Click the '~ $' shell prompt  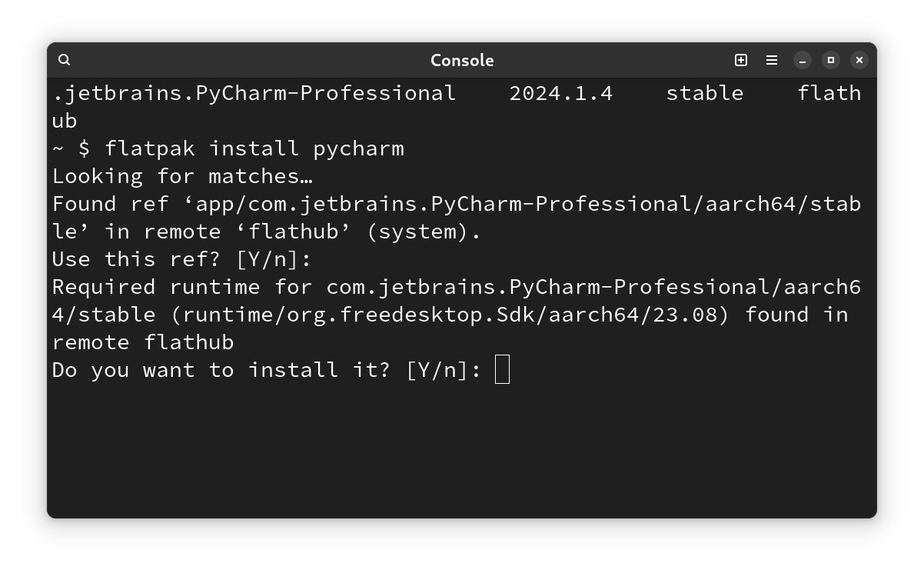71,148
